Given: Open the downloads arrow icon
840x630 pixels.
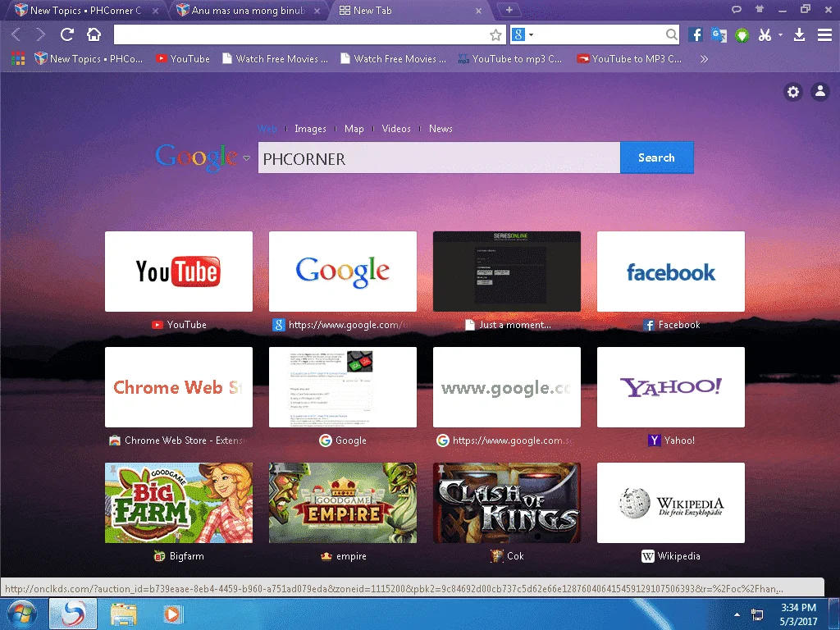Looking at the screenshot, I should 799,34.
